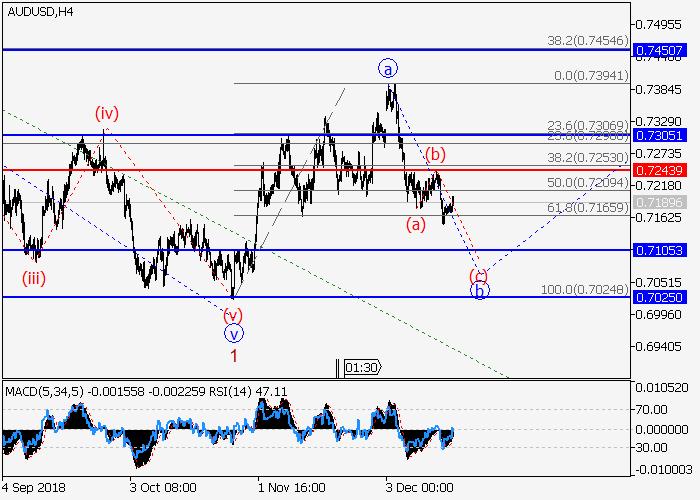Screen dimensions: 700x500
Task: Select the blue 0.71053 price level tag
Action: tap(663, 250)
